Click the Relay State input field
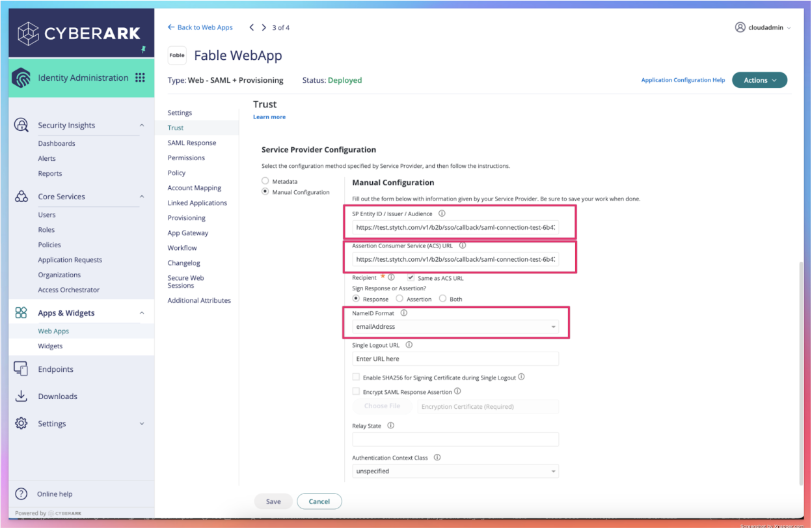 455,439
